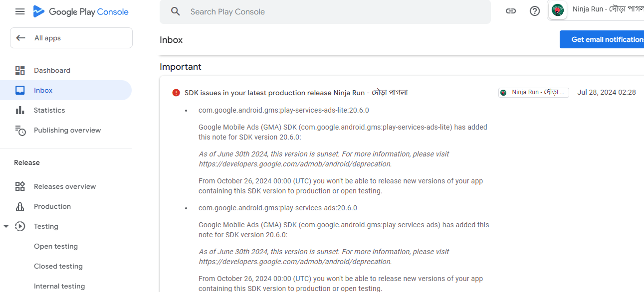Open the Ninja Run app switcher in header
This screenshot has height=292, width=644.
click(x=596, y=10)
